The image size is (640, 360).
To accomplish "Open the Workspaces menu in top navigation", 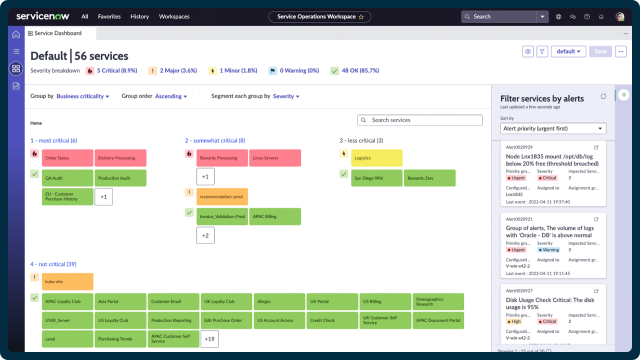I will pyautogui.click(x=174, y=17).
